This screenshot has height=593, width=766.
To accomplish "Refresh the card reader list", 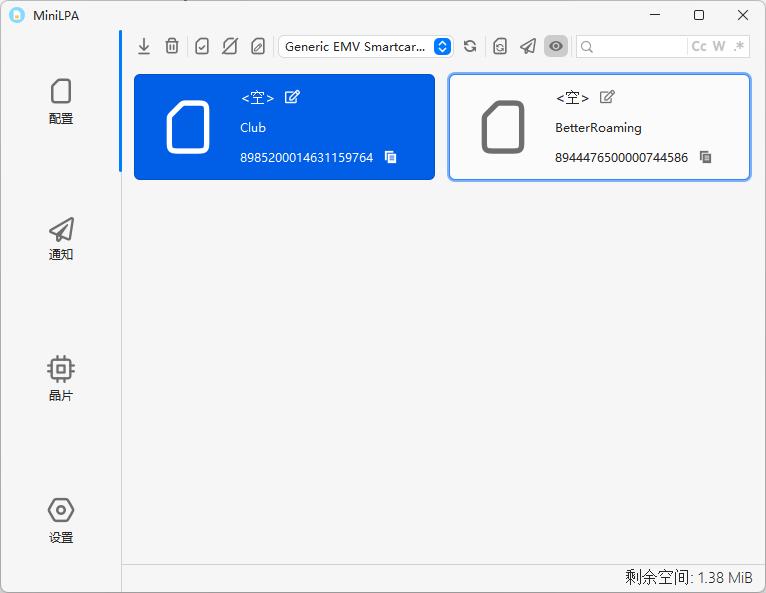I will coord(470,46).
